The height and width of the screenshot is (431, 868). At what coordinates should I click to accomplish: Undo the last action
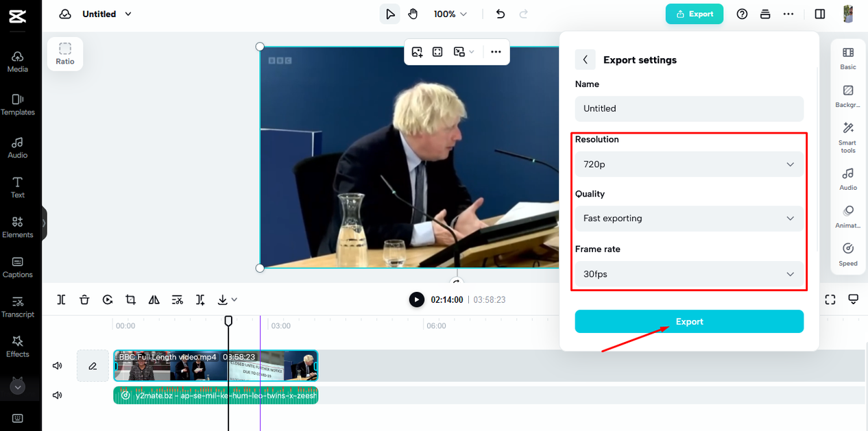[501, 14]
